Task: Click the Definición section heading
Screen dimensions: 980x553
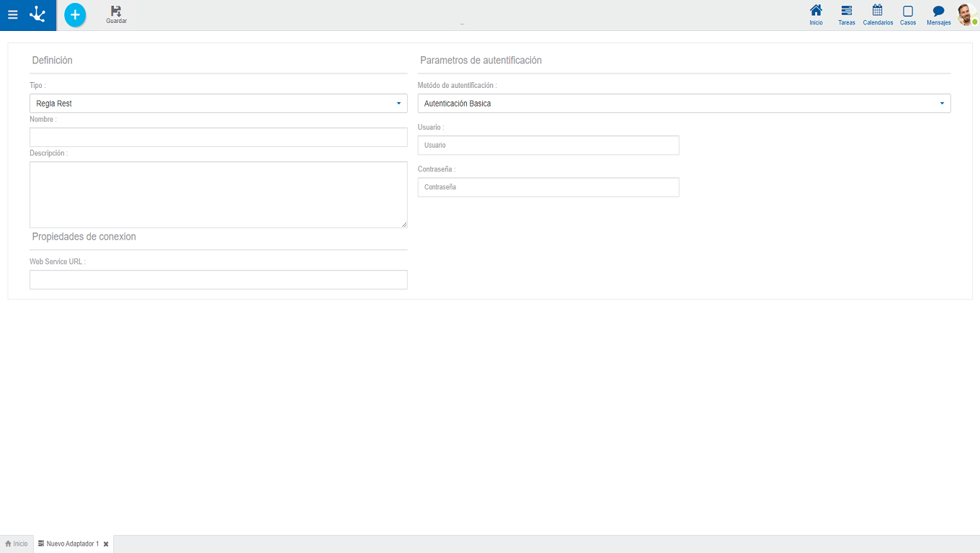Action: click(53, 60)
